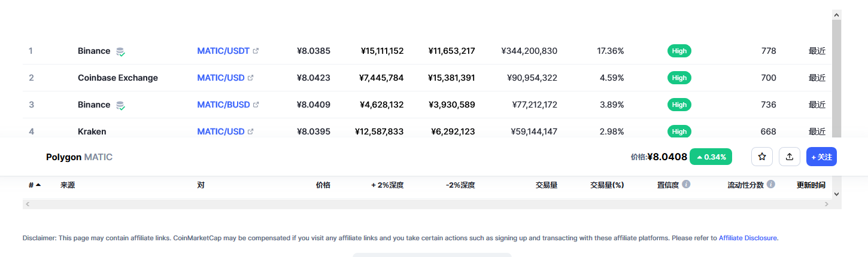The image size is (868, 257).
Task: Click the Binance reserves icon in row 3
Action: pyautogui.click(x=120, y=105)
